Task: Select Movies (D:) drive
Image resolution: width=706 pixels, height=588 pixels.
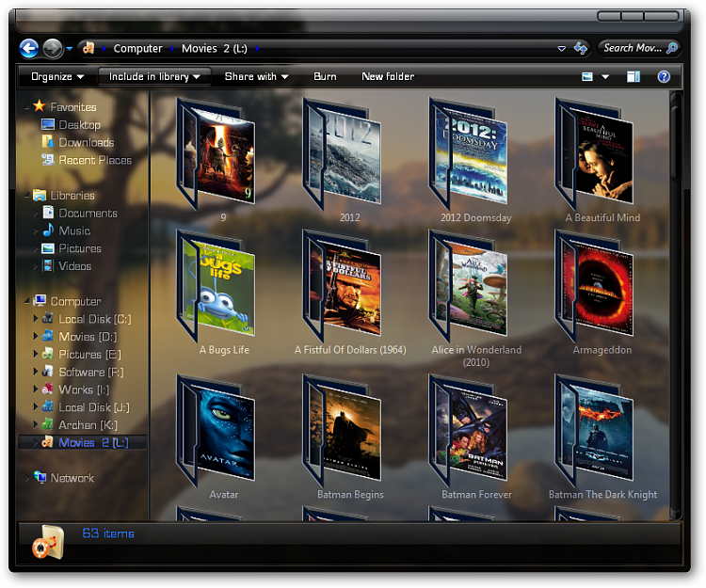Action: [x=88, y=337]
